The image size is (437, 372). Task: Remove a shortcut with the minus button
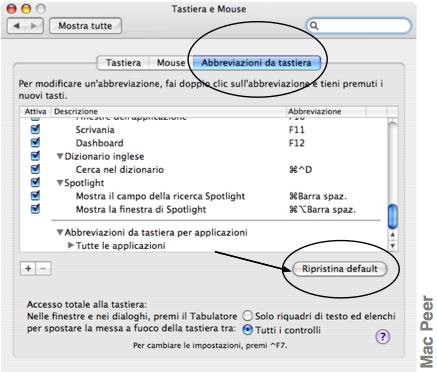coord(43,268)
